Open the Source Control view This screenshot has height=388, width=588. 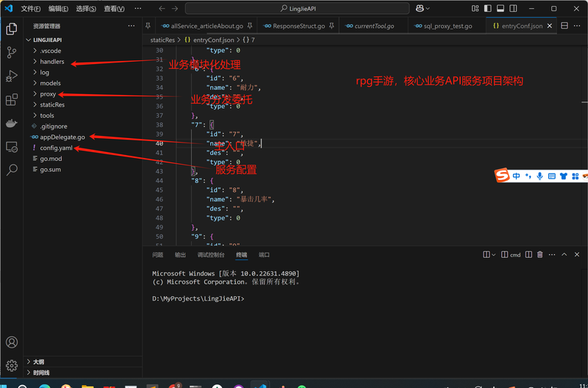click(x=12, y=52)
